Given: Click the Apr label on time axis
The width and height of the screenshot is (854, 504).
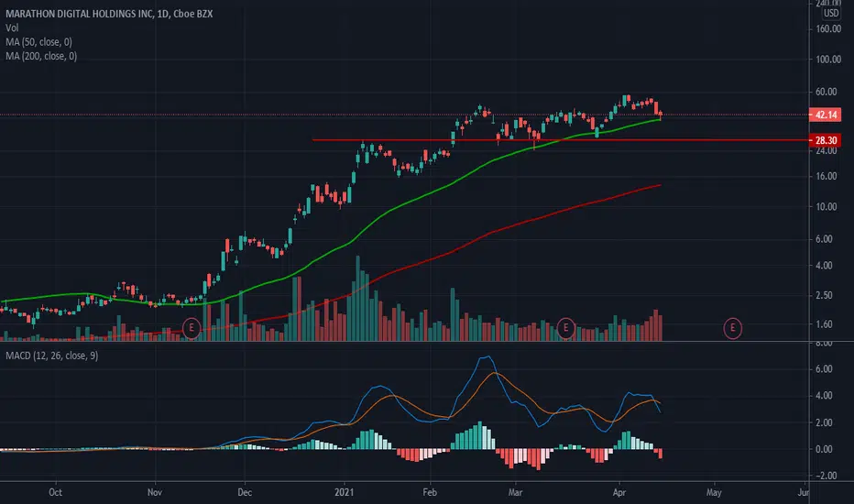Looking at the screenshot, I should click(x=619, y=493).
